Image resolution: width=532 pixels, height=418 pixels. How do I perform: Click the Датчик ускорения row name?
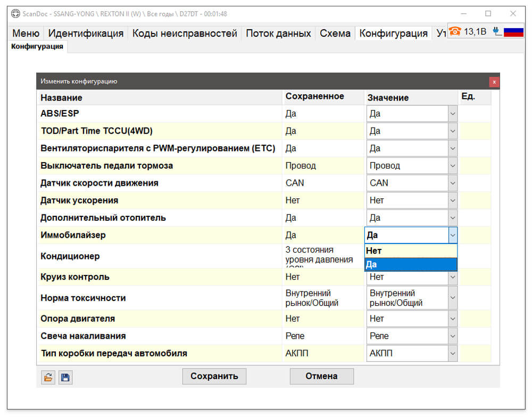pos(79,200)
